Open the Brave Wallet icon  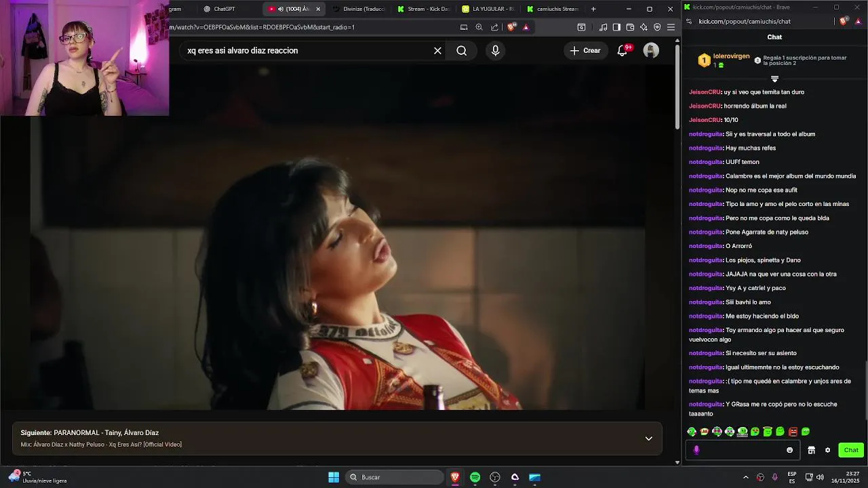pos(630,27)
